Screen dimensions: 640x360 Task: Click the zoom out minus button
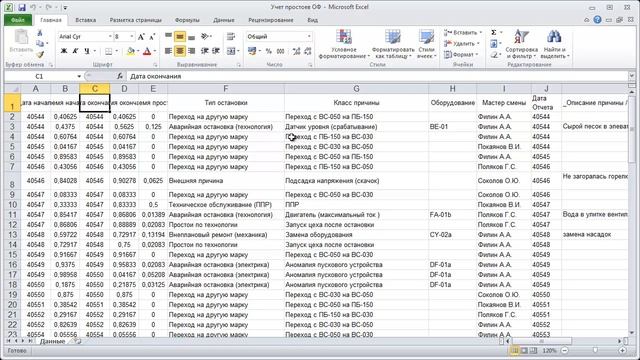pyautogui.click(x=564, y=351)
